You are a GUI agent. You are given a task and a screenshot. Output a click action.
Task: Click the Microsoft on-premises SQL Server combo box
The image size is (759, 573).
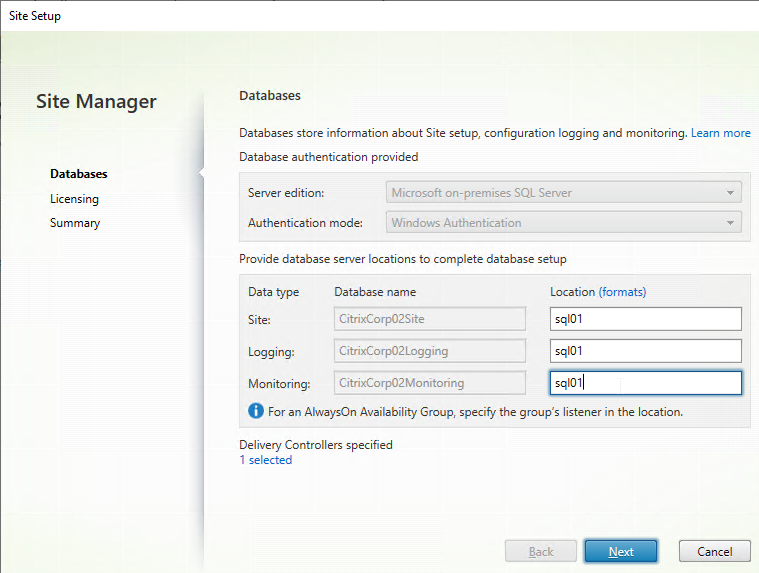(563, 193)
